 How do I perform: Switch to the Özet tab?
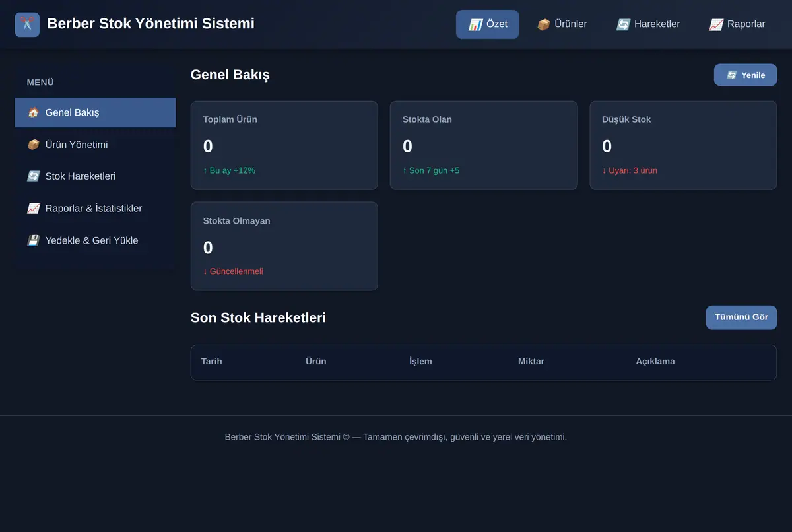(x=488, y=24)
